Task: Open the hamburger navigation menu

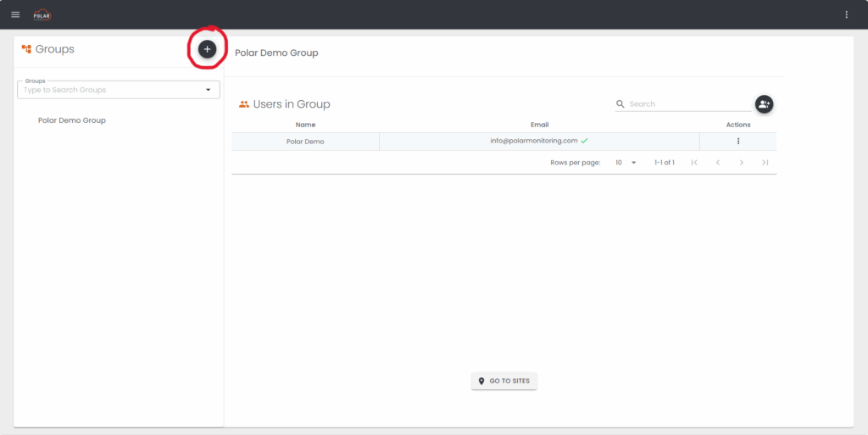Action: point(15,14)
